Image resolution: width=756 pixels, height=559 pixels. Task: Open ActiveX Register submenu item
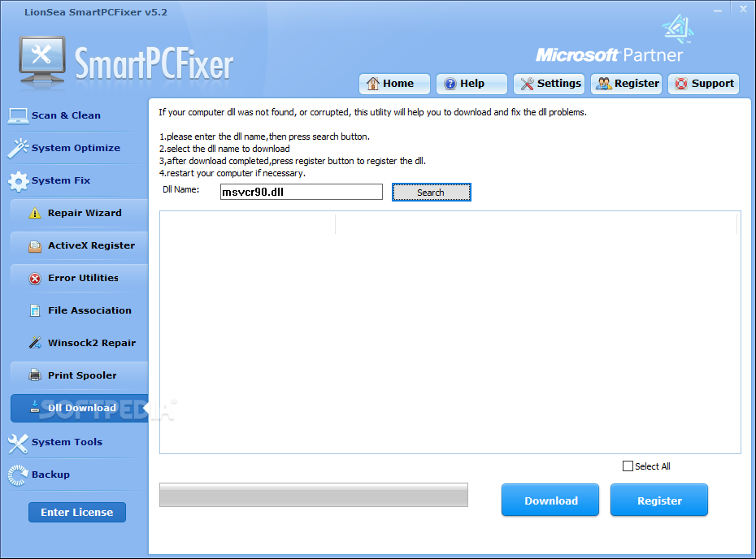(x=80, y=245)
